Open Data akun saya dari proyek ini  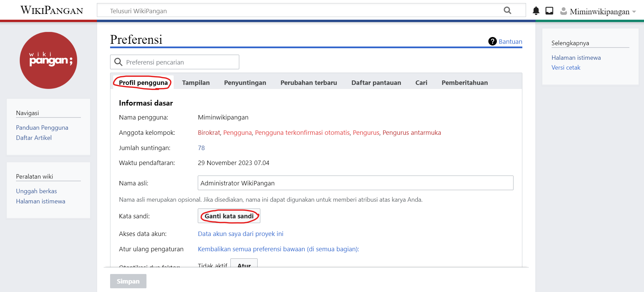coord(240,234)
